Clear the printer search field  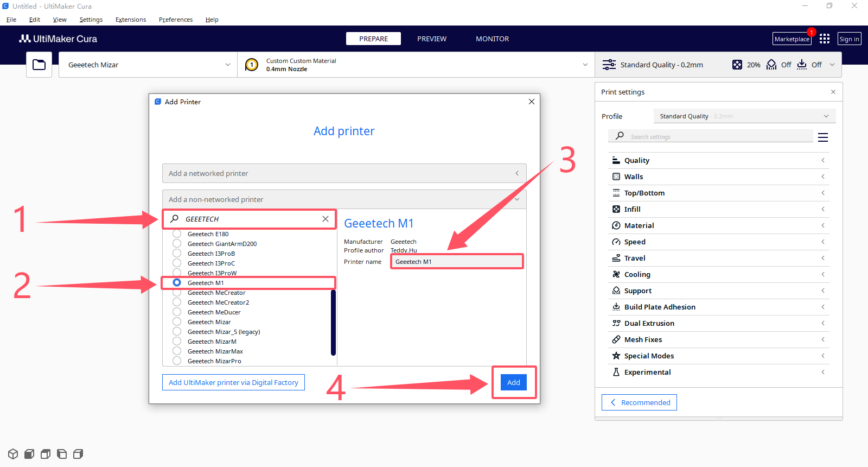point(325,219)
